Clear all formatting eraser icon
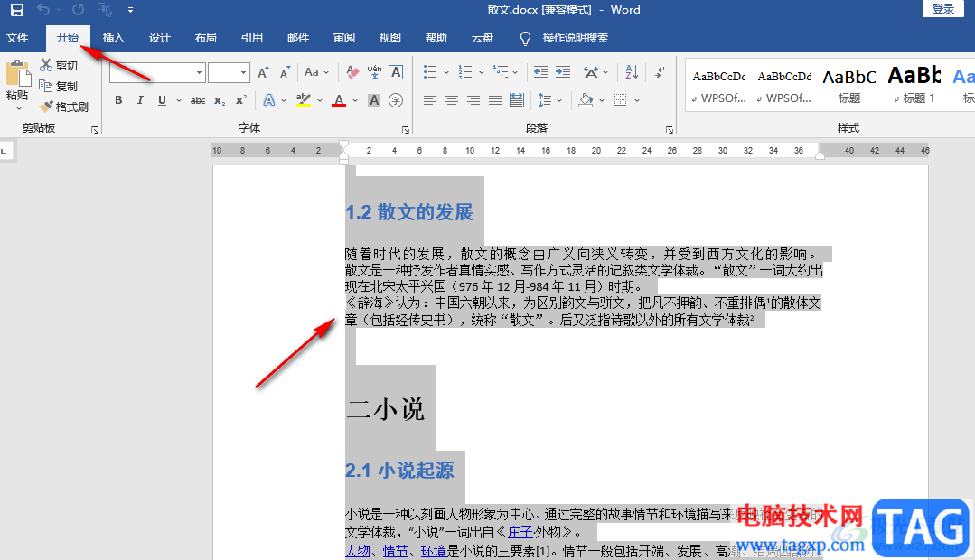The width and height of the screenshot is (975, 560). tap(352, 73)
